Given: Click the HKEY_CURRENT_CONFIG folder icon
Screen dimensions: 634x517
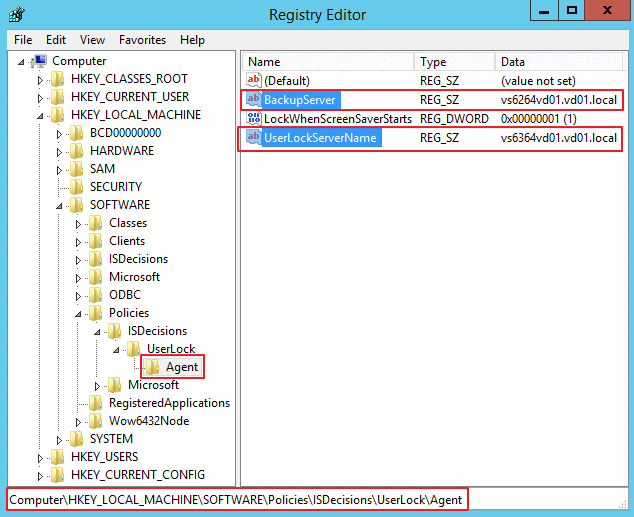Looking at the screenshot, I should tap(57, 475).
